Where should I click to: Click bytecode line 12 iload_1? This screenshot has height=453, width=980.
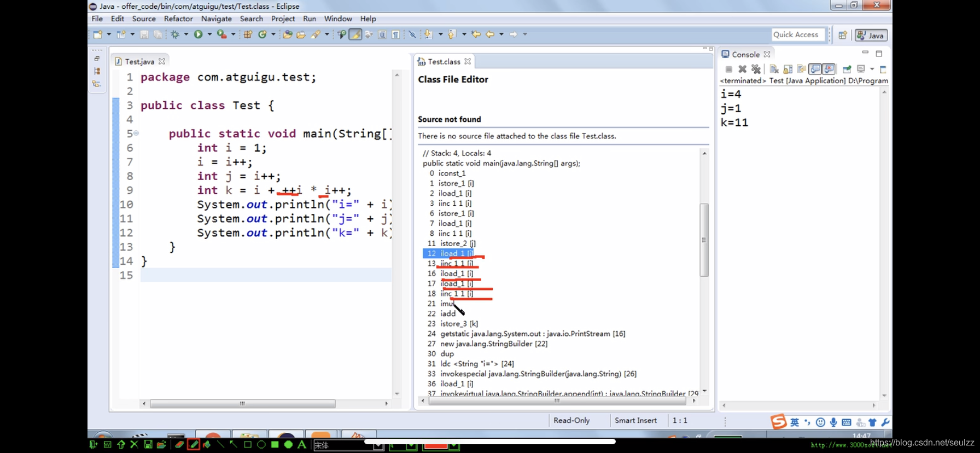[448, 253]
